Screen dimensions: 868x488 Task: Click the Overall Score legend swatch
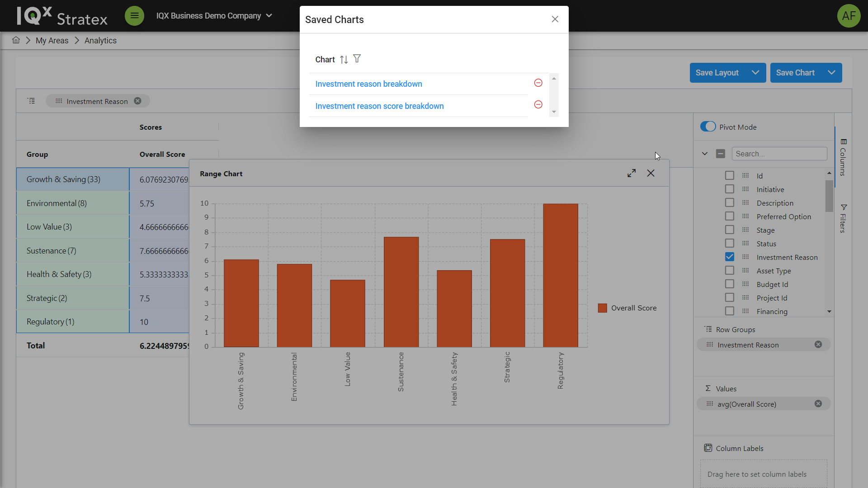pos(602,308)
